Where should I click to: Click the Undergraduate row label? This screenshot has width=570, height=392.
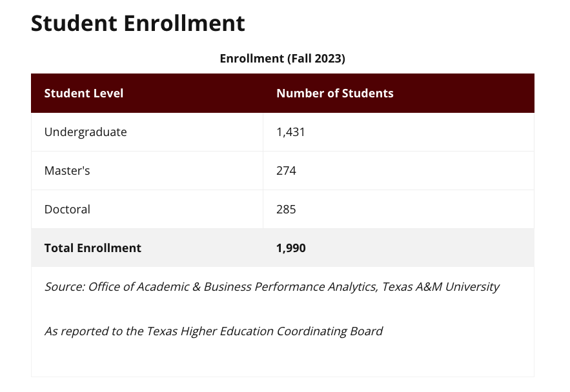pyautogui.click(x=85, y=132)
